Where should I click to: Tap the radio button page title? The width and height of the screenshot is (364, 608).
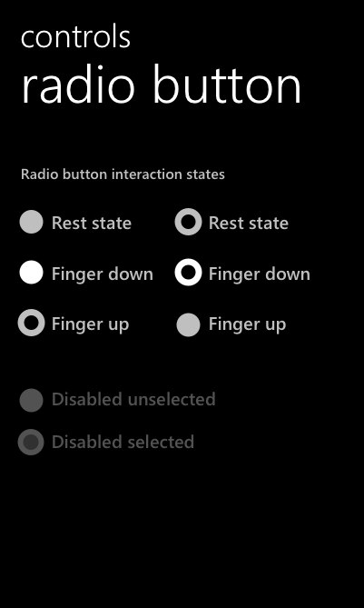(161, 85)
